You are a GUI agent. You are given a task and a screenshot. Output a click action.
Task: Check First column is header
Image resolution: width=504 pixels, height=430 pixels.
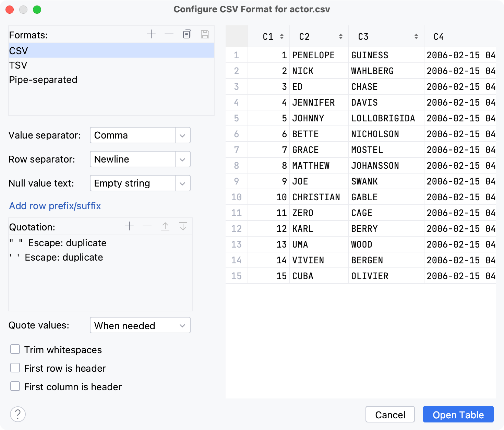(15, 386)
